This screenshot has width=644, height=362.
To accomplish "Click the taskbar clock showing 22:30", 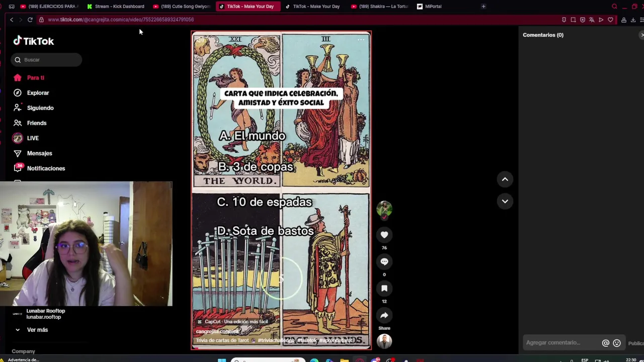I will click(631, 360).
